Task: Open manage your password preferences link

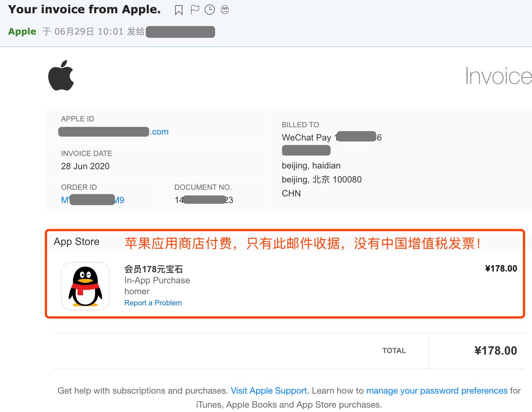Action: click(437, 391)
